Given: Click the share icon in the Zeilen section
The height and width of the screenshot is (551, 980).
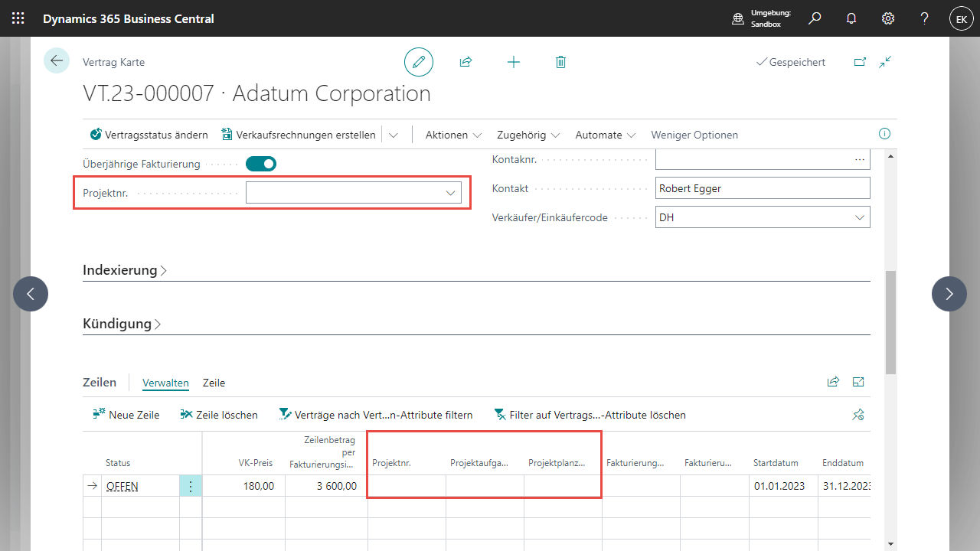Looking at the screenshot, I should point(833,382).
